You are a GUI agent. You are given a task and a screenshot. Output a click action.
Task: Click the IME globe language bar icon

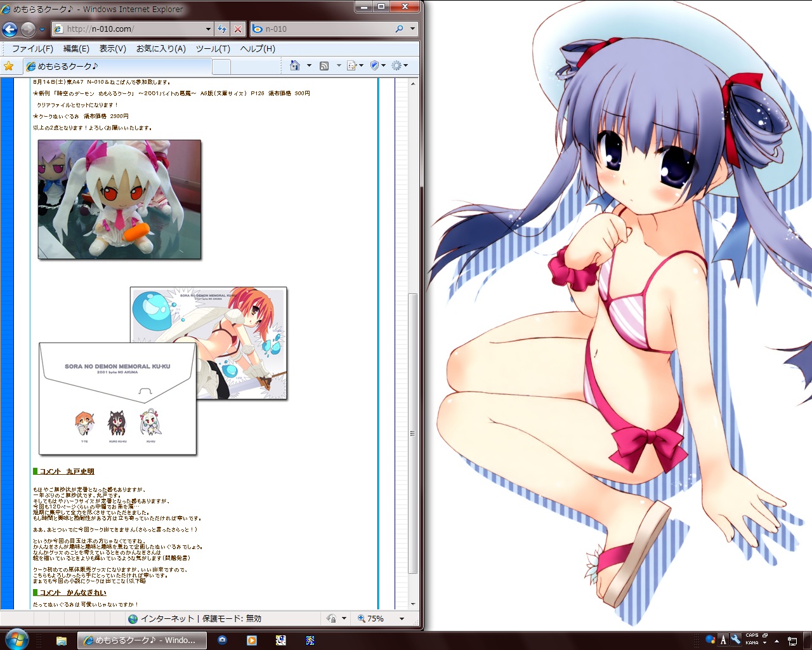pos(710,640)
